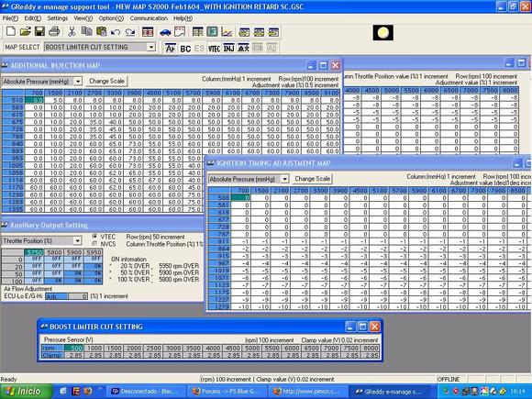Open the VTEC map icon
Image resolution: width=532 pixels, height=399 pixels.
(x=214, y=49)
